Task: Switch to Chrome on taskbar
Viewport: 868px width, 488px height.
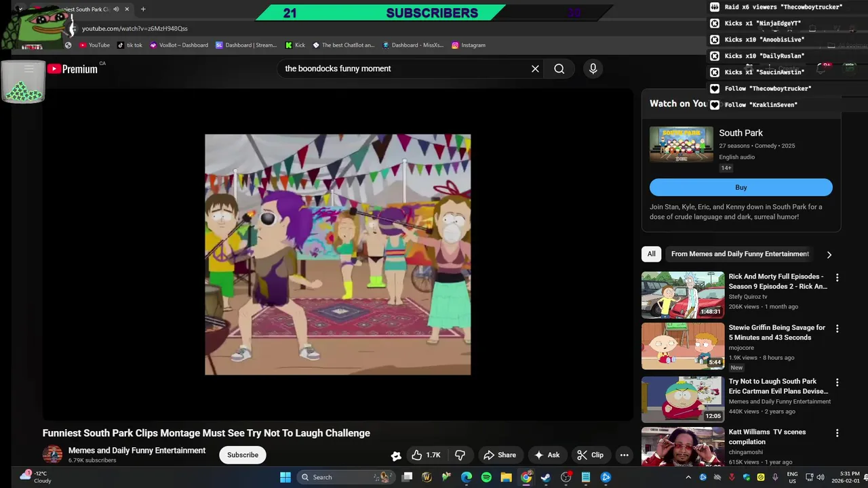Action: tap(526, 477)
